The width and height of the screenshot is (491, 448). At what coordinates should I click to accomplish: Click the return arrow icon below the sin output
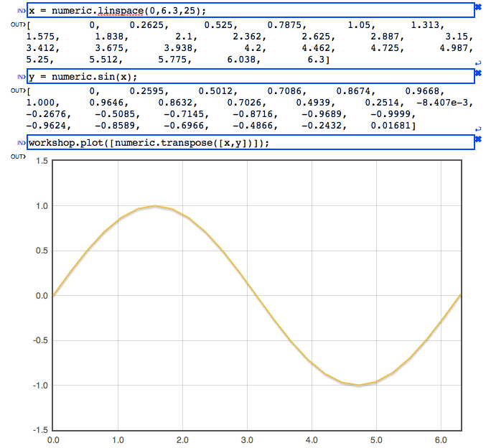click(478, 129)
